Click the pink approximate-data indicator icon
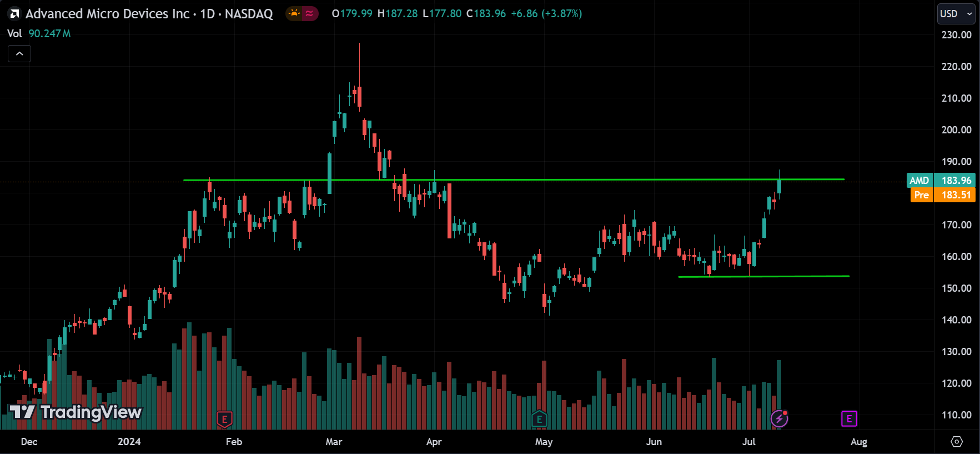This screenshot has width=980, height=454. [309, 13]
